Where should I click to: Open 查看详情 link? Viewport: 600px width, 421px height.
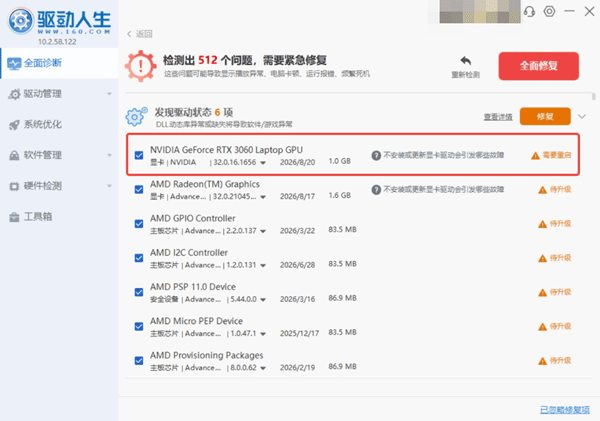coord(498,117)
